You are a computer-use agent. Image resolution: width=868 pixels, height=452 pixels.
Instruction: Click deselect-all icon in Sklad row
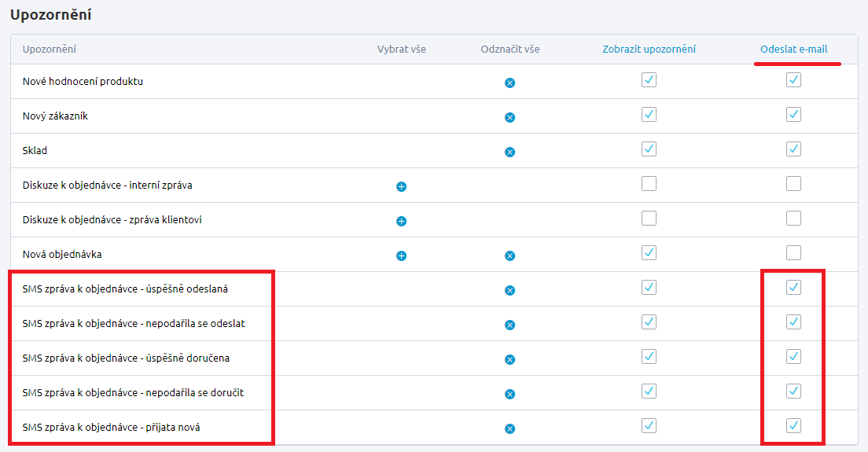click(509, 152)
